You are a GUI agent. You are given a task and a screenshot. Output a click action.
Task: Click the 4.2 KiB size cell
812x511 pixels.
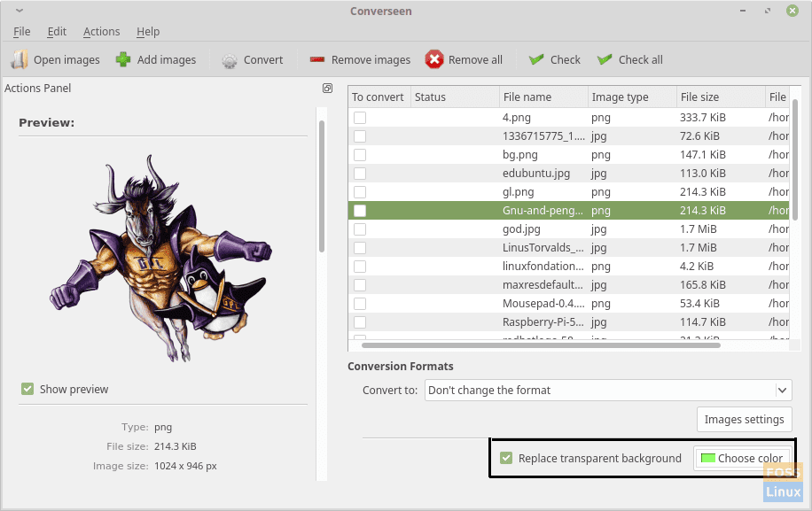pos(697,267)
